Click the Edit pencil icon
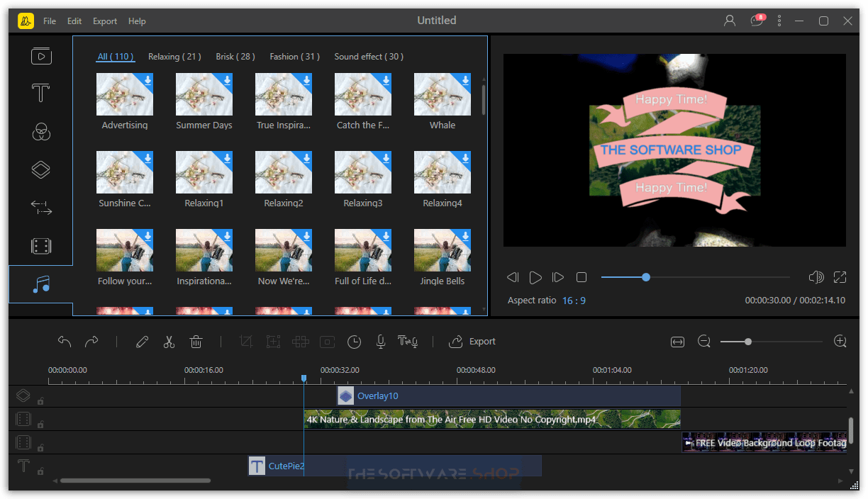The width and height of the screenshot is (868, 499). 142,342
